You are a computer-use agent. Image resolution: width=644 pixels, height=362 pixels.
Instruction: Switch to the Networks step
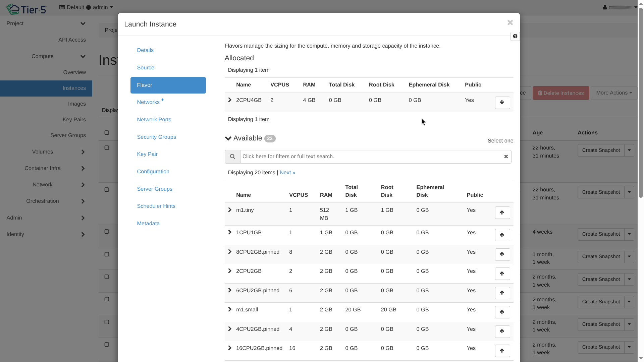(148, 102)
